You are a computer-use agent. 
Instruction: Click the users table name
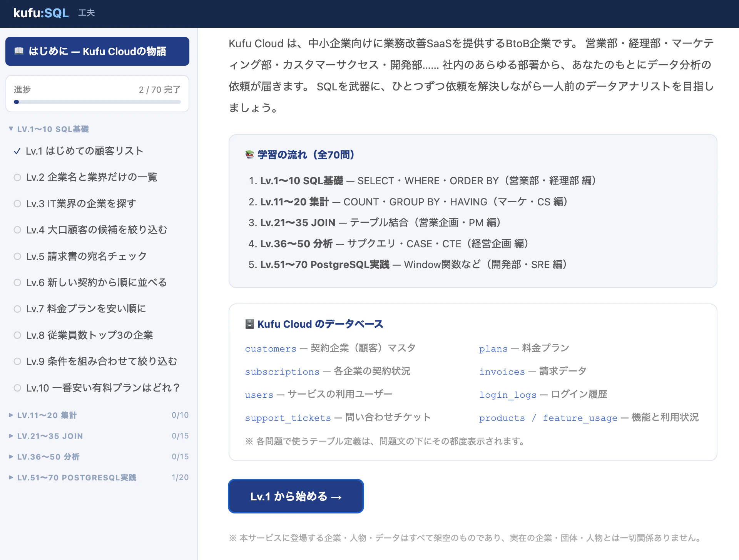pos(259,395)
